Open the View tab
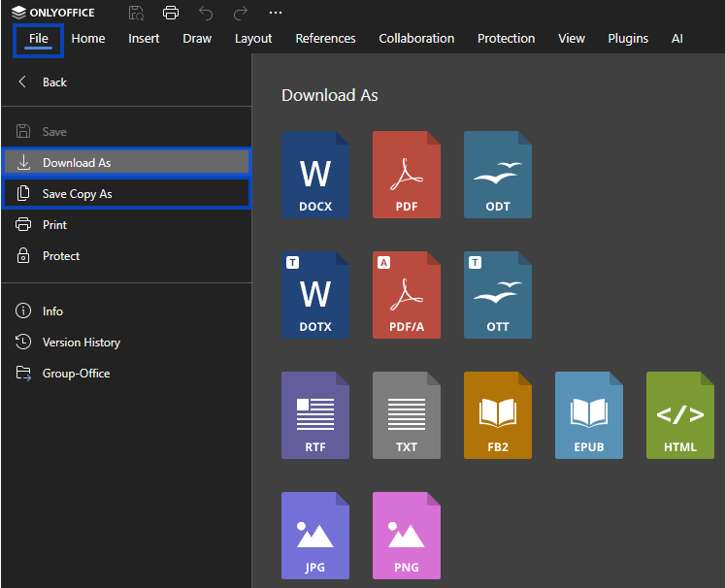 pyautogui.click(x=572, y=39)
